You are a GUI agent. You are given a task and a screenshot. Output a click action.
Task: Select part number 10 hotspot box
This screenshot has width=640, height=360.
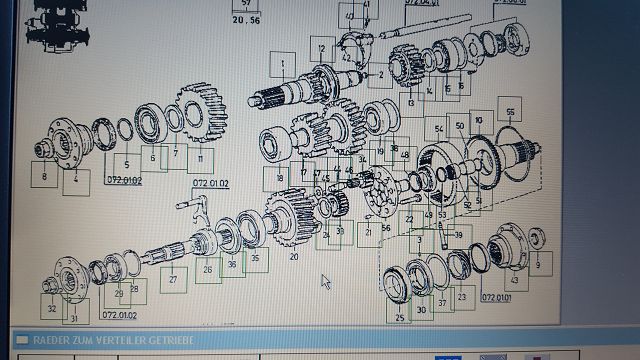tap(482, 122)
